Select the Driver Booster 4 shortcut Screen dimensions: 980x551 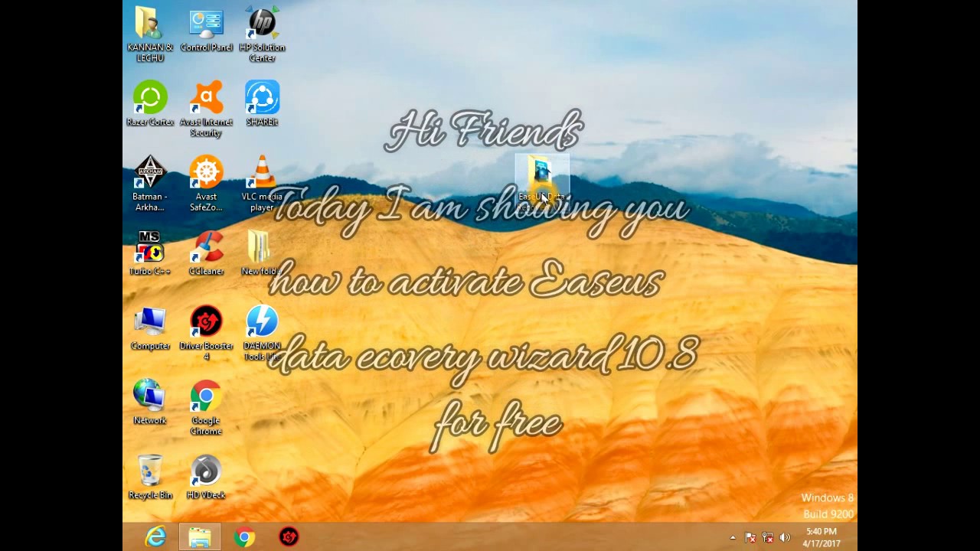[x=206, y=333]
